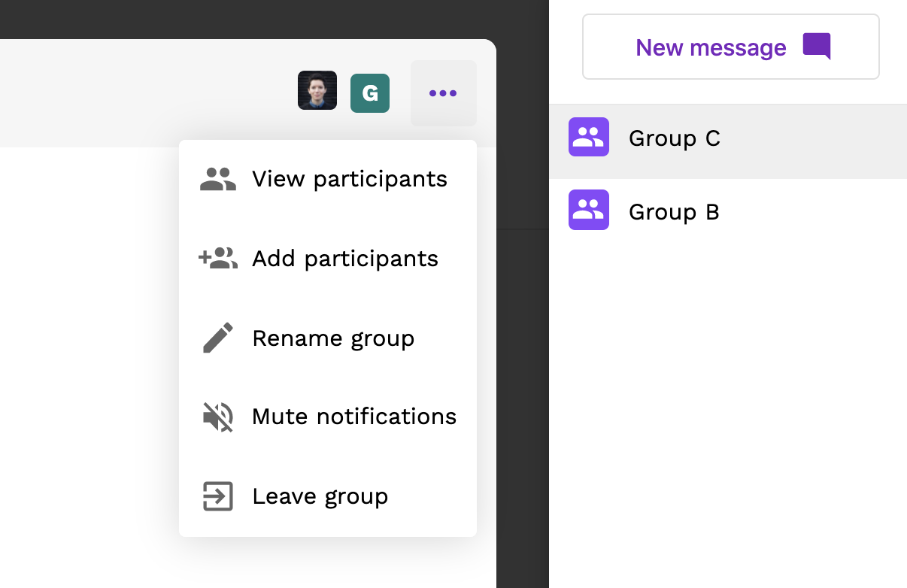Open the three-dots more options button

click(x=443, y=93)
